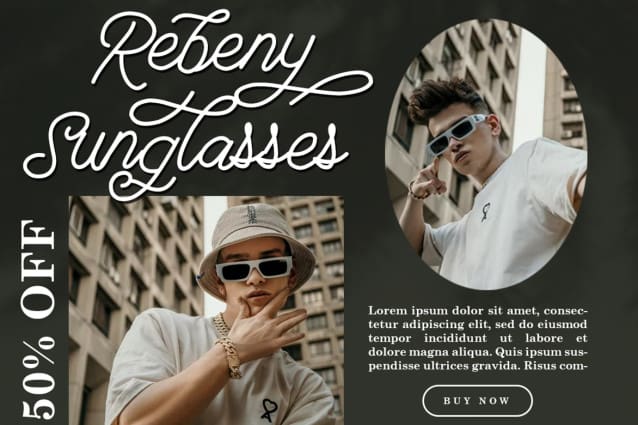Select the Lorem ipsum paragraph
Screen dimensions: 638x425
pyautogui.click(x=478, y=338)
